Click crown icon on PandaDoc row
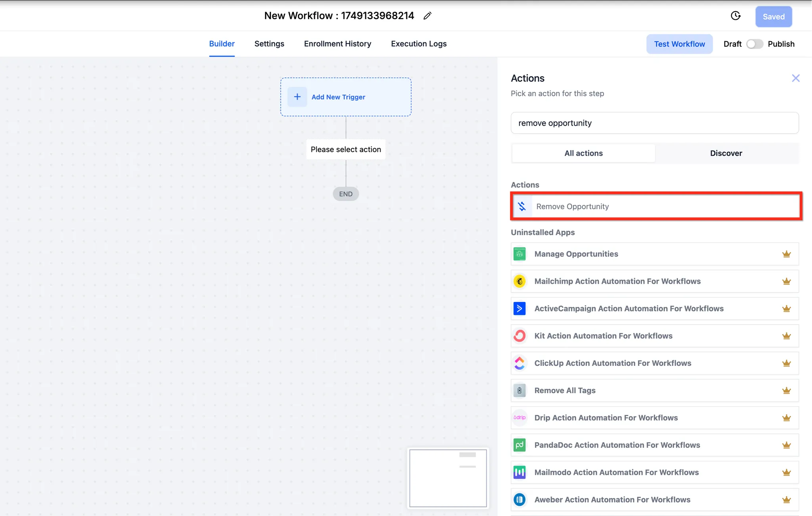 tap(787, 445)
